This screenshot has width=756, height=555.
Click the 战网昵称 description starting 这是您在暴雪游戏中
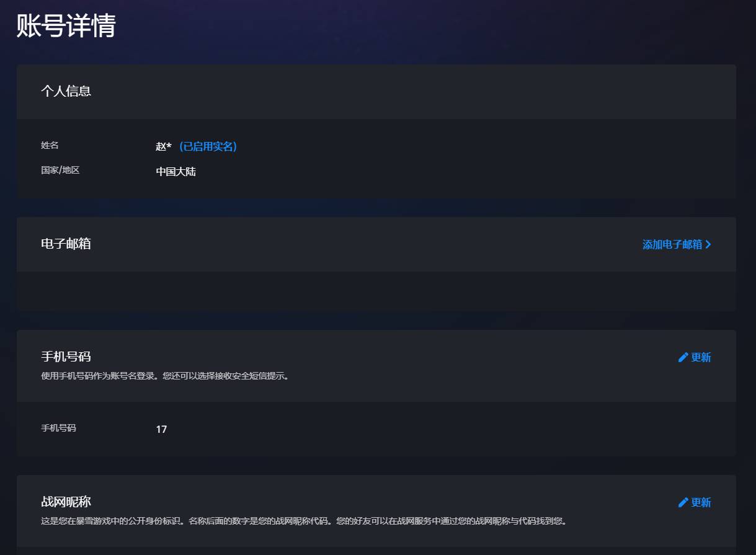(x=304, y=521)
